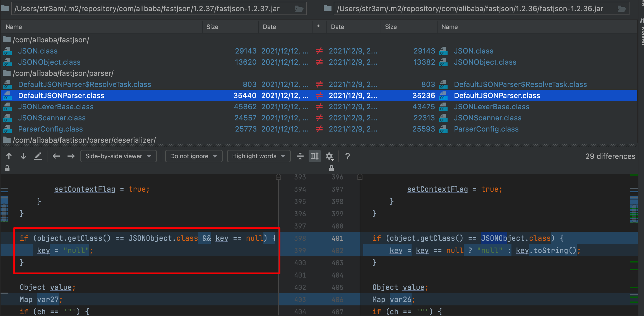Click not-equal icon in JSONLexerBase.class row
The image size is (644, 316).
click(319, 106)
